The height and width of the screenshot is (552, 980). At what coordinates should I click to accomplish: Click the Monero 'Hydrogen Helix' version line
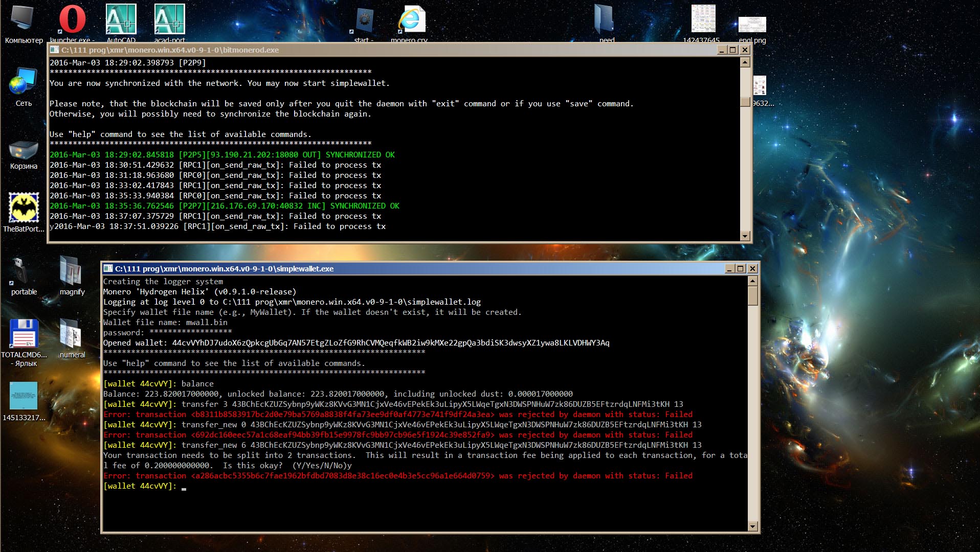click(x=199, y=292)
